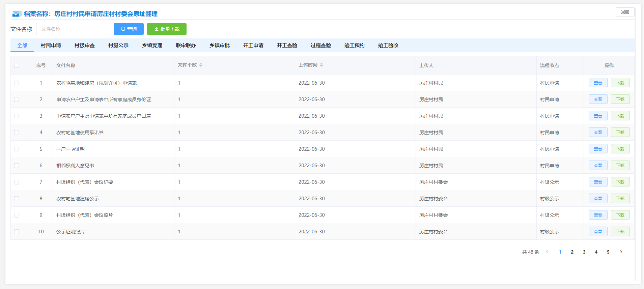The width and height of the screenshot is (644, 289).
Task: Open the 乡镇审批 tab
Action: 220,46
